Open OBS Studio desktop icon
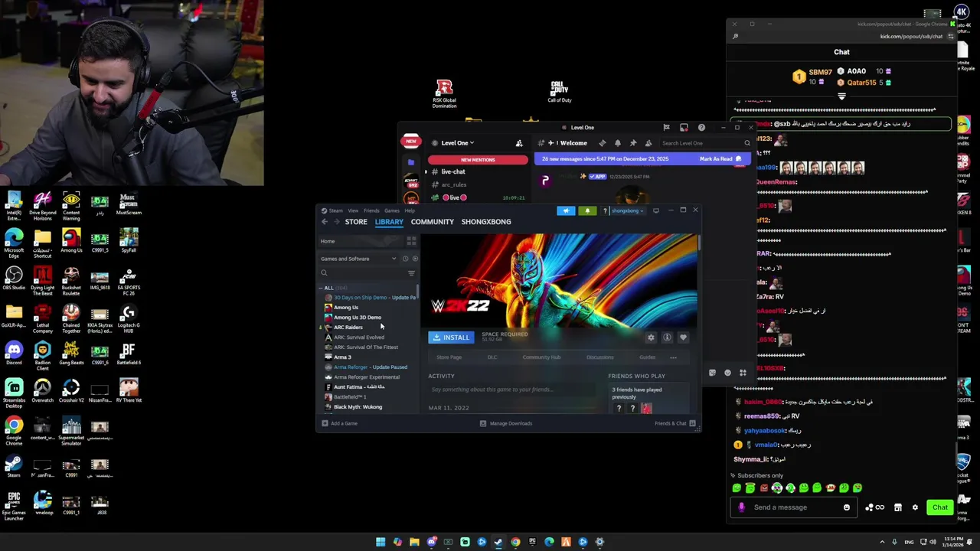 point(14,279)
